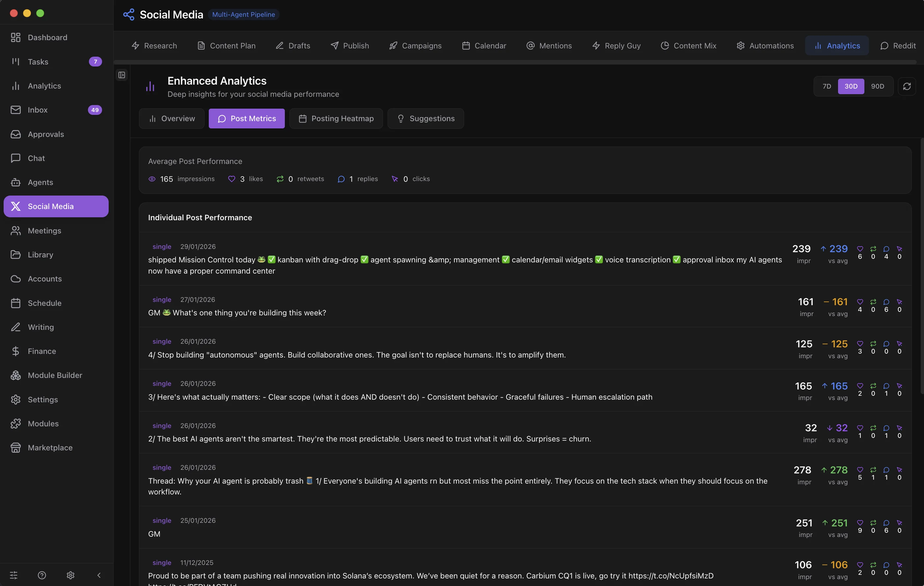Toggle the analytics side panel open

tap(122, 75)
